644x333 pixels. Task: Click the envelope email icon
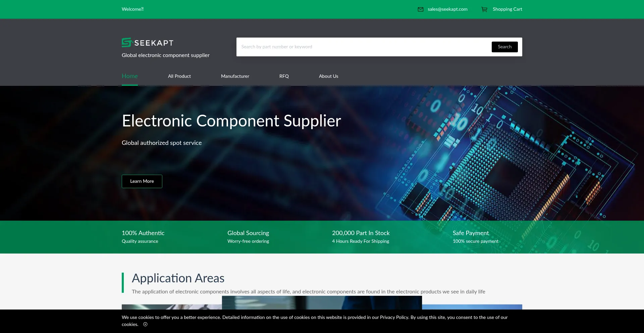pos(420,9)
